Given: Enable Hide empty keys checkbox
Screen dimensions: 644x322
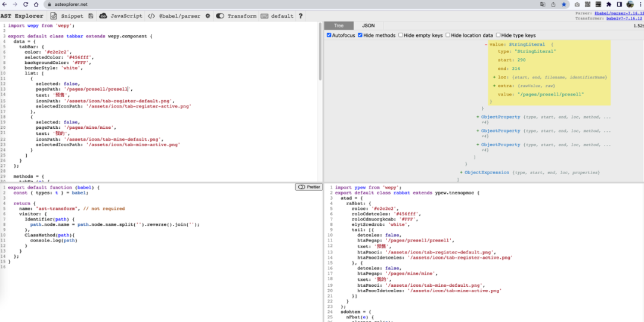Looking at the screenshot, I should 401,35.
